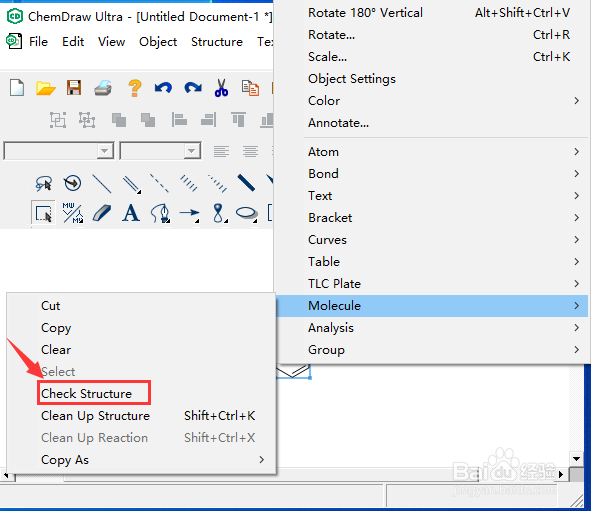Open a file with folder icon
Viewport: 591px width, 511px height.
pos(46,88)
